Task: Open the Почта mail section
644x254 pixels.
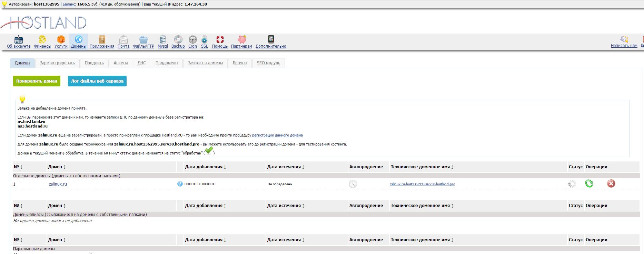Action: (123, 42)
